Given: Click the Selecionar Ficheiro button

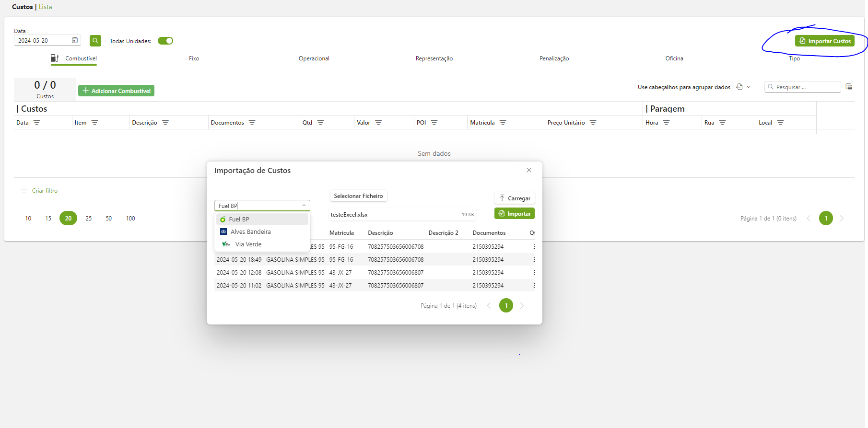Looking at the screenshot, I should pos(358,196).
